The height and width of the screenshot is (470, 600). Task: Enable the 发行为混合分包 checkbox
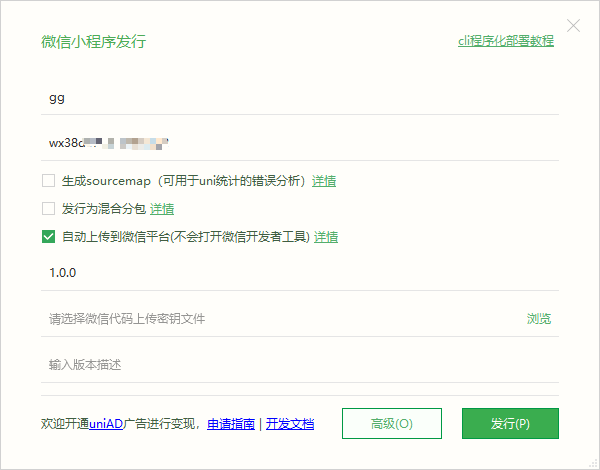[48, 209]
